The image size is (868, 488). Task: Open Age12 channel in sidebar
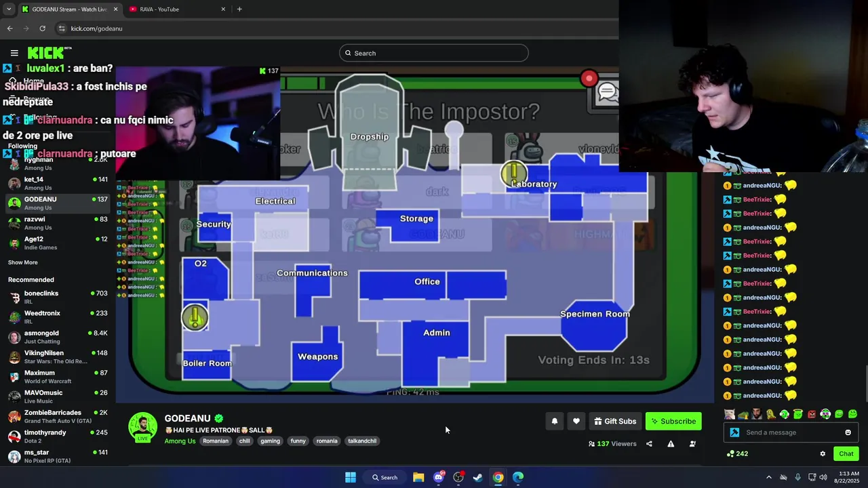58,243
